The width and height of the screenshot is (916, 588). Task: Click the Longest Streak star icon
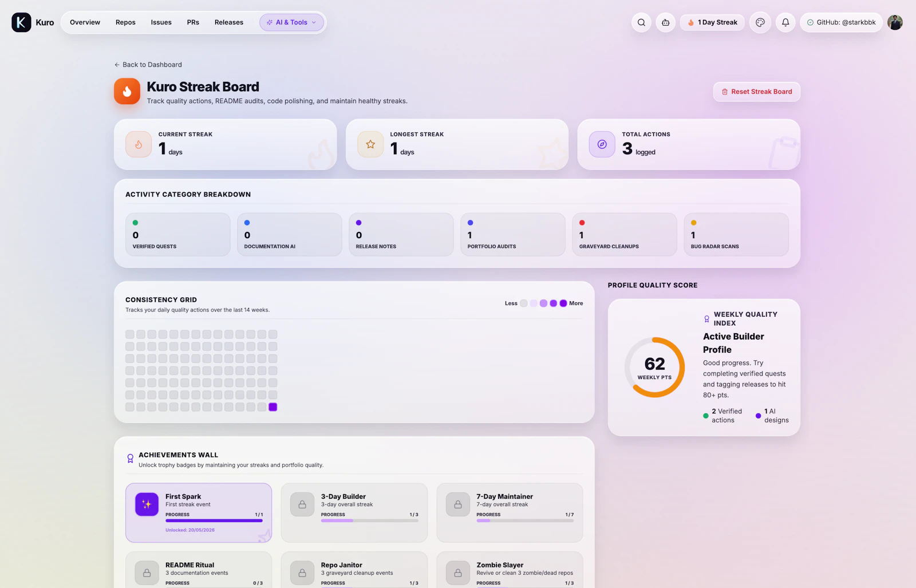tap(370, 144)
